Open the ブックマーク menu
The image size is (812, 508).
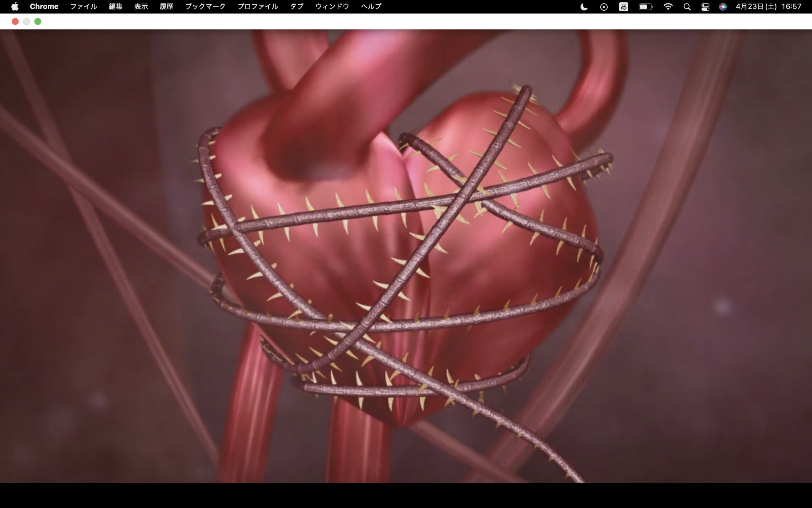click(x=205, y=6)
